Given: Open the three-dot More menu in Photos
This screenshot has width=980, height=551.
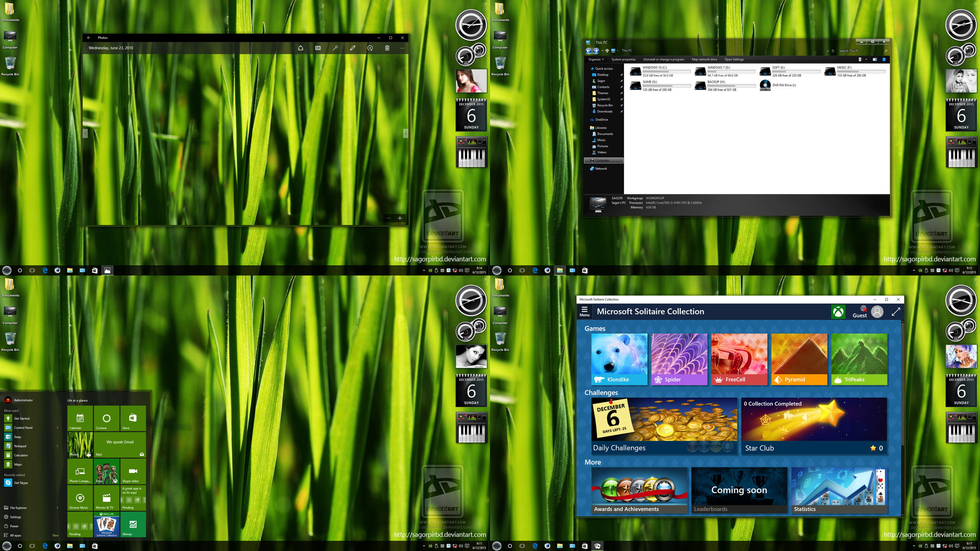Looking at the screenshot, I should 402,48.
